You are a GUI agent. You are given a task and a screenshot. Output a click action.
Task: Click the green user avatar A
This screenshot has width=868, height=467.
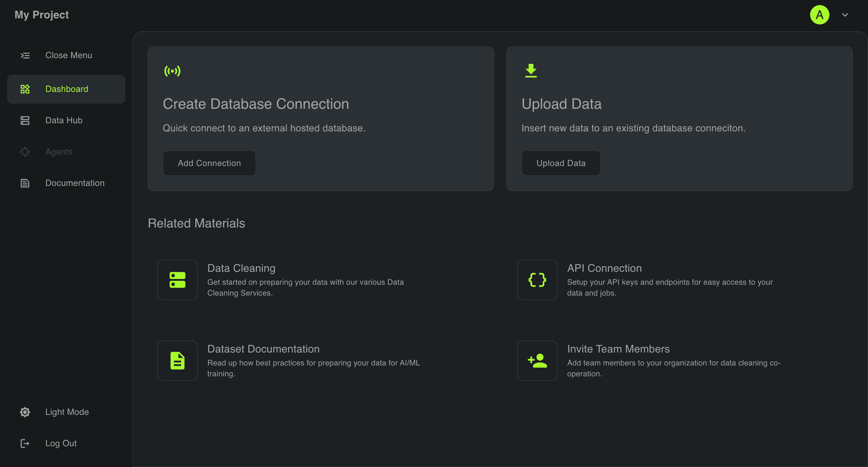[x=819, y=15]
